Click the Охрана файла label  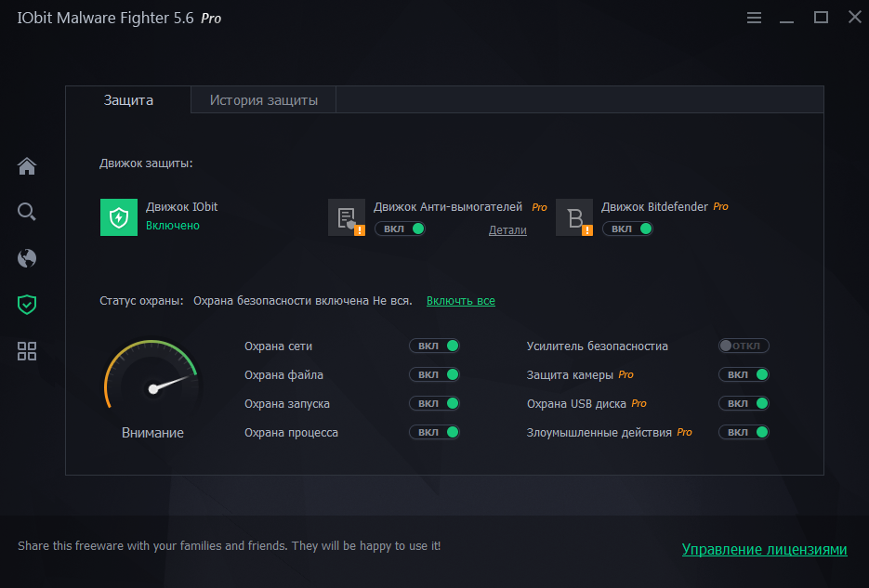(283, 375)
